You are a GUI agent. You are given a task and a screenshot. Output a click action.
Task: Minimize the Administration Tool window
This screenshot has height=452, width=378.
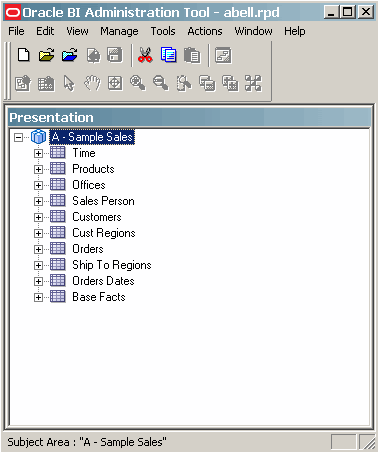[331, 13]
